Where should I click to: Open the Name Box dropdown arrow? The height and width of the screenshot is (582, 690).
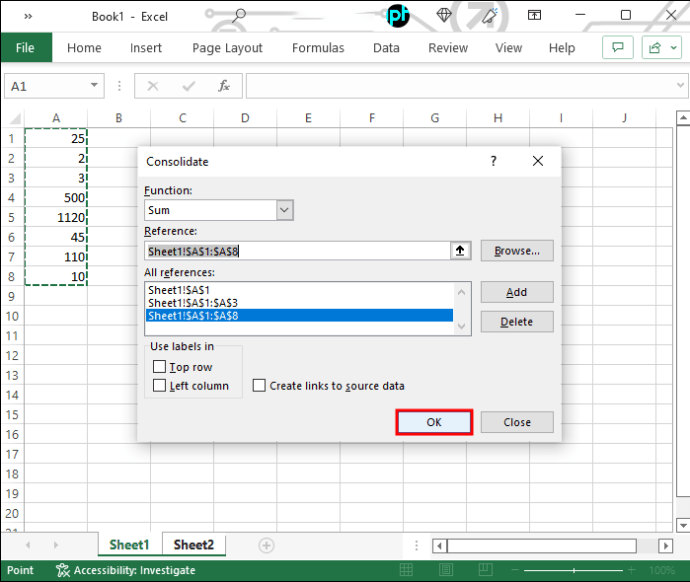point(94,85)
